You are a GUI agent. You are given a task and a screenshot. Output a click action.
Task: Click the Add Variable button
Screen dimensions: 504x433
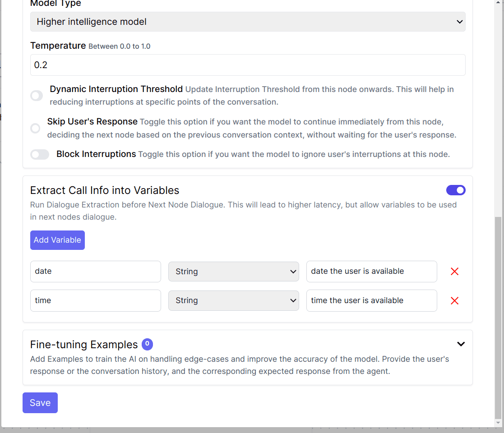click(x=58, y=240)
